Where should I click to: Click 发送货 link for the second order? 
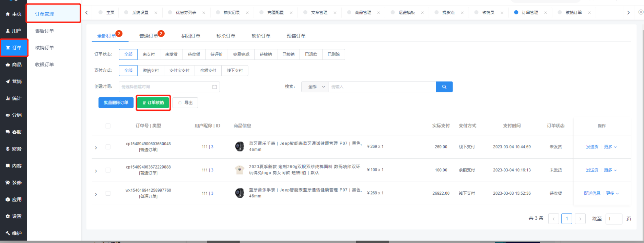pos(592,170)
